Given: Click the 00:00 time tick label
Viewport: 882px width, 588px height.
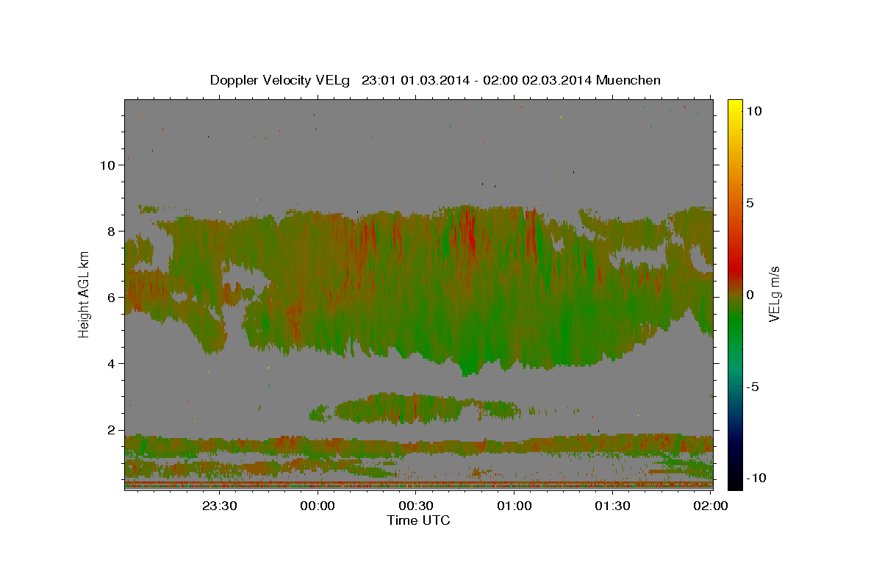Looking at the screenshot, I should pyautogui.click(x=318, y=506).
